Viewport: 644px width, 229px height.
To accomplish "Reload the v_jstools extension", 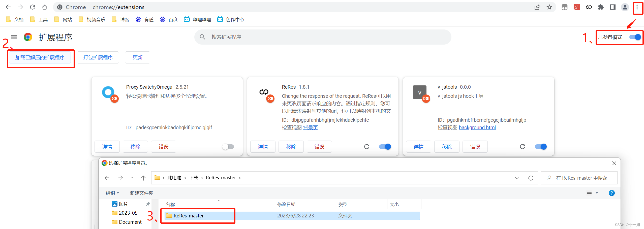I will (523, 147).
